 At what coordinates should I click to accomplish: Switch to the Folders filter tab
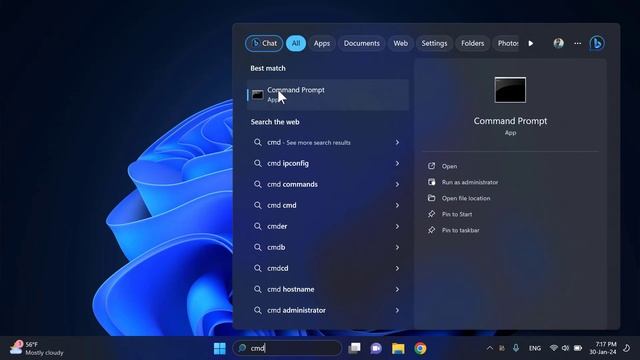pyautogui.click(x=472, y=43)
